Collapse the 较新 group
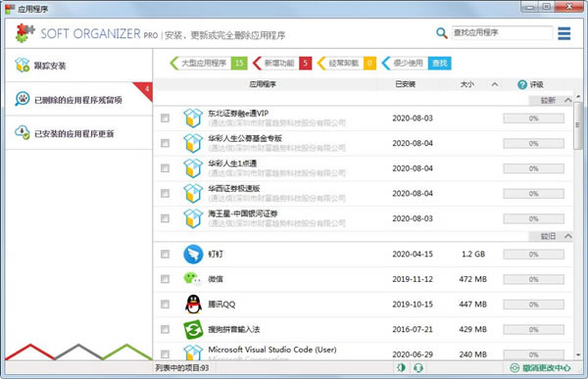The height and width of the screenshot is (379, 588). [x=568, y=100]
